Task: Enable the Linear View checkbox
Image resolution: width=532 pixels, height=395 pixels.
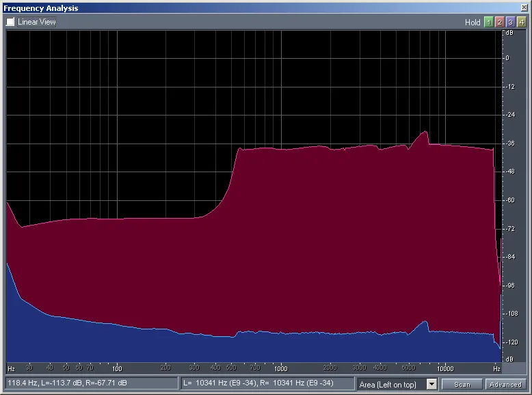Action: click(10, 22)
